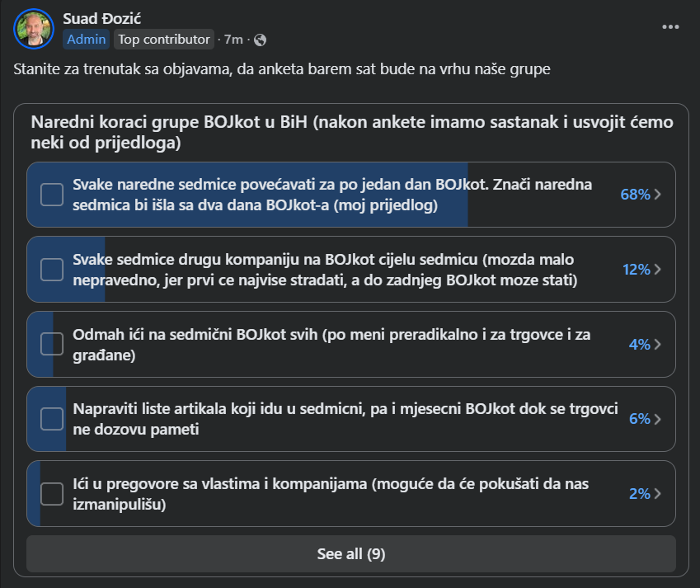This screenshot has height=588, width=700.
Task: Click the Top contributor badge
Action: (x=164, y=40)
